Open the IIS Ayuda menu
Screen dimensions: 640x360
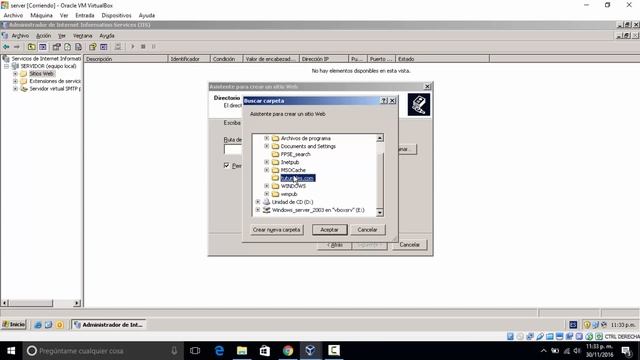pyautogui.click(x=107, y=36)
